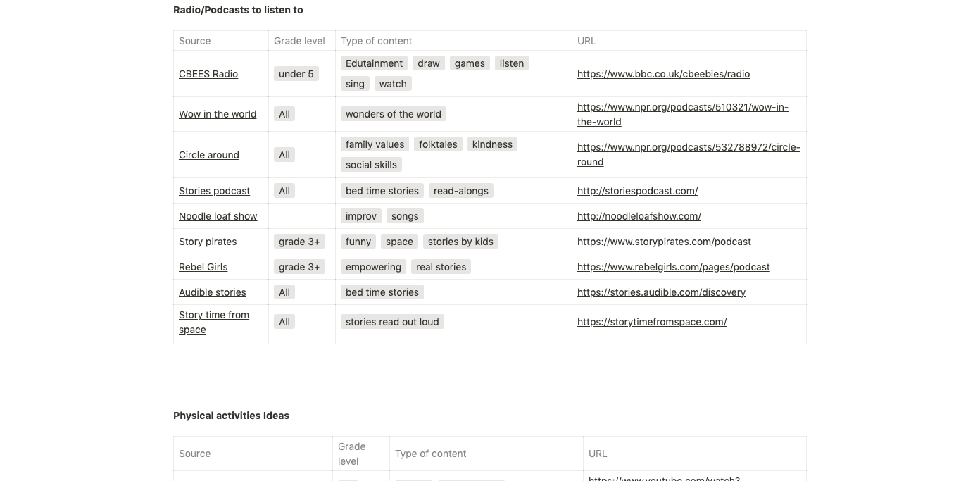Follow the bbc.co.uk cbeebies radio URL
The height and width of the screenshot is (481, 980).
click(663, 74)
